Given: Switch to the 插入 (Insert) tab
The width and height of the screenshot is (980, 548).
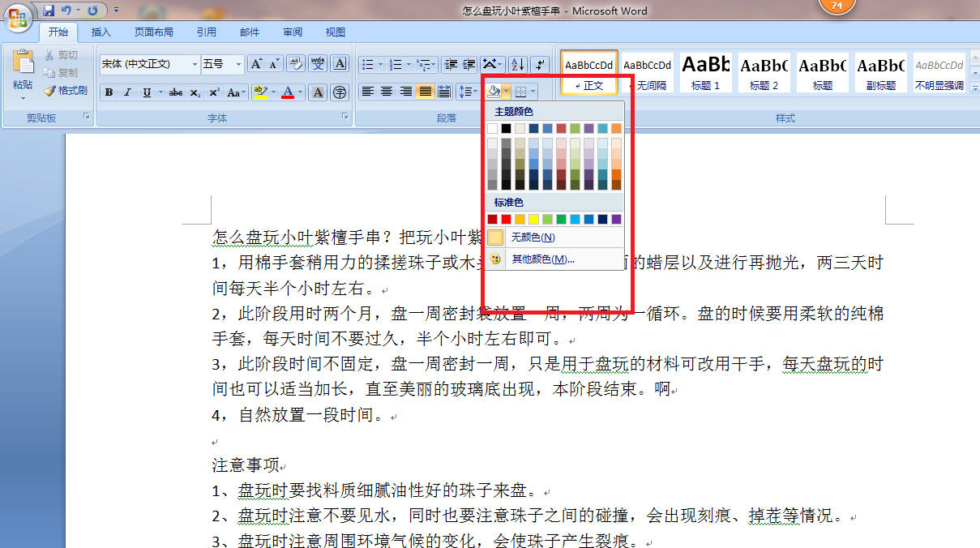Looking at the screenshot, I should [101, 32].
